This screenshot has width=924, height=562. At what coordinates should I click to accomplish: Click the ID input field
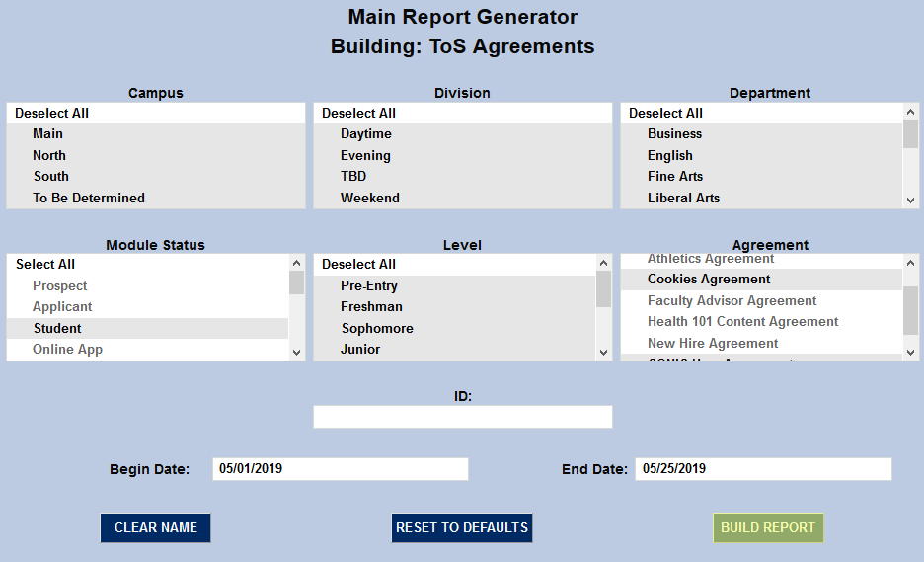pyautogui.click(x=462, y=417)
